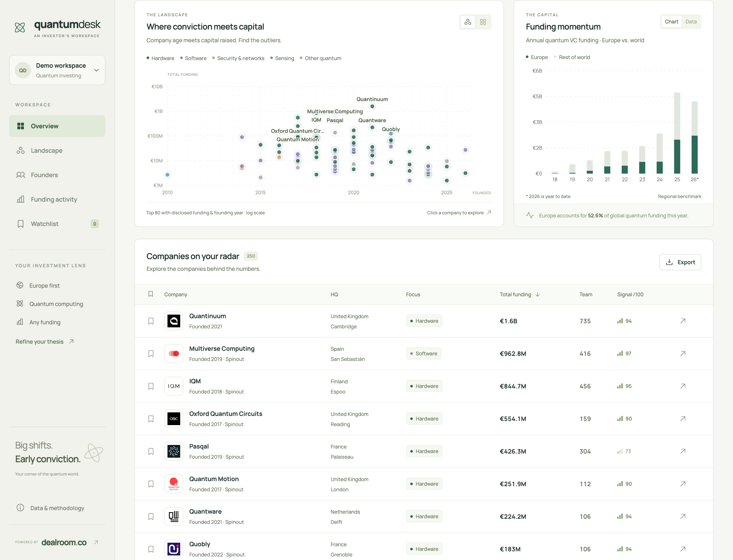Viewport: 733px width, 560px height.
Task: Switch to scatter view icon in landscape card
Action: (x=468, y=22)
